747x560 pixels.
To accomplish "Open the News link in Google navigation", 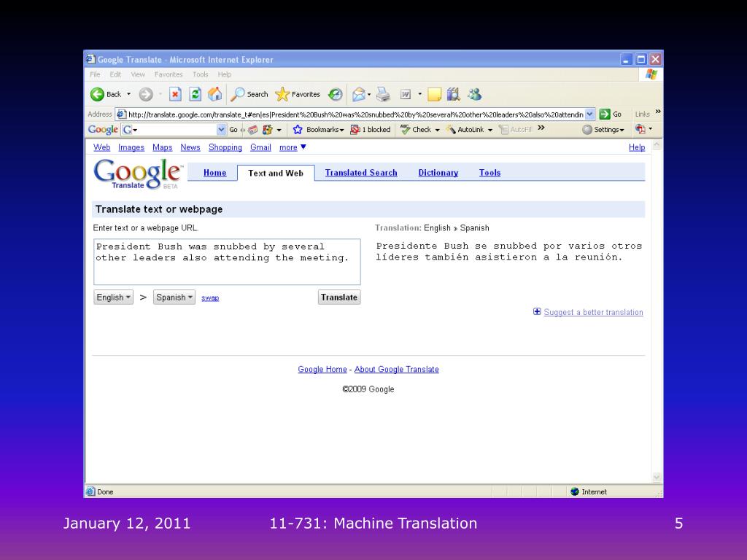I will 190,147.
